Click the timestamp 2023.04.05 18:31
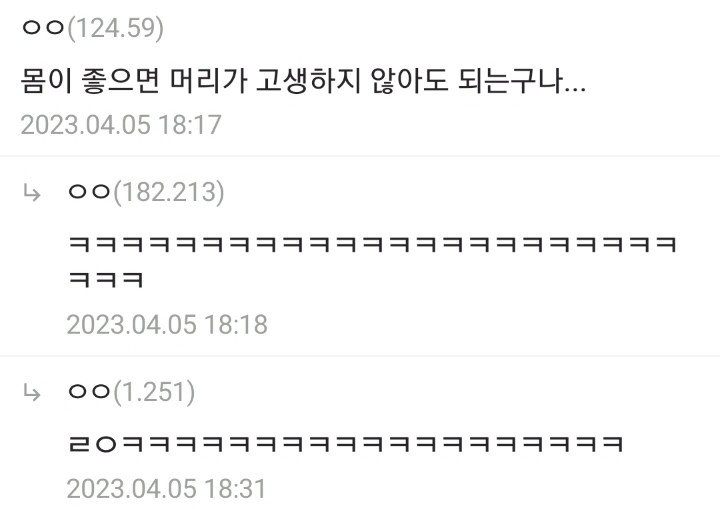 [167, 489]
